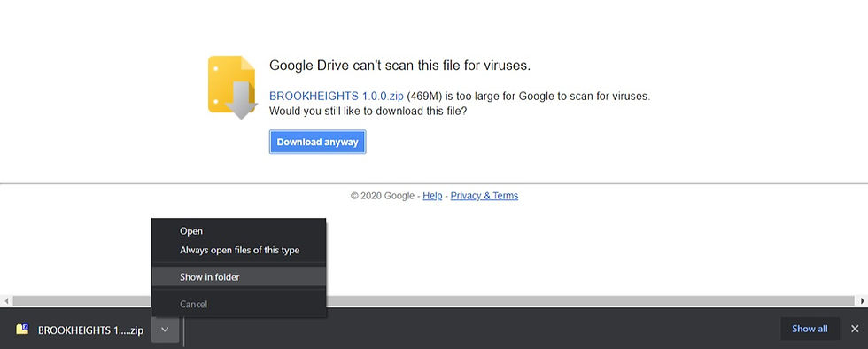Screen dimensions: 868x349
Task: Click the yellow Drive download file icon
Action: tap(232, 87)
